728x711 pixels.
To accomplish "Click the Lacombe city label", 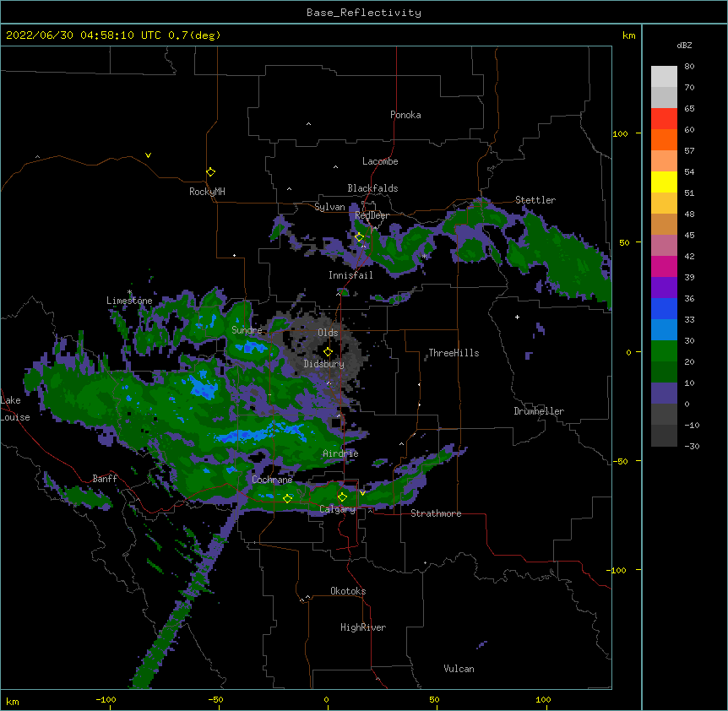I will pyautogui.click(x=380, y=161).
